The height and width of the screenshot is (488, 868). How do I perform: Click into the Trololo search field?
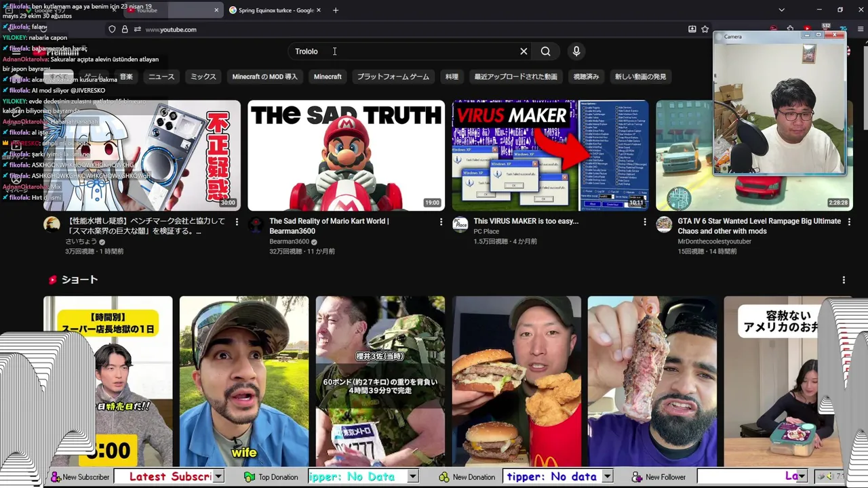coord(403,52)
